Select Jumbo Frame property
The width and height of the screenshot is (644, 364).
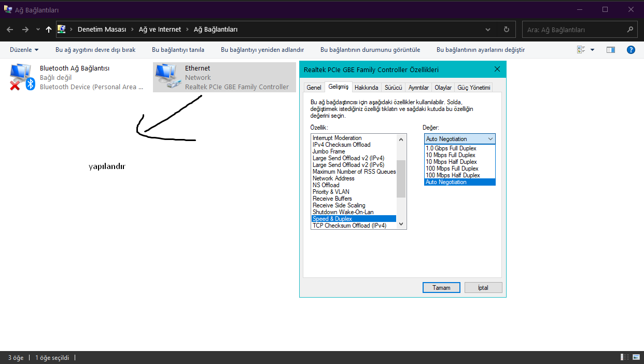point(354,151)
